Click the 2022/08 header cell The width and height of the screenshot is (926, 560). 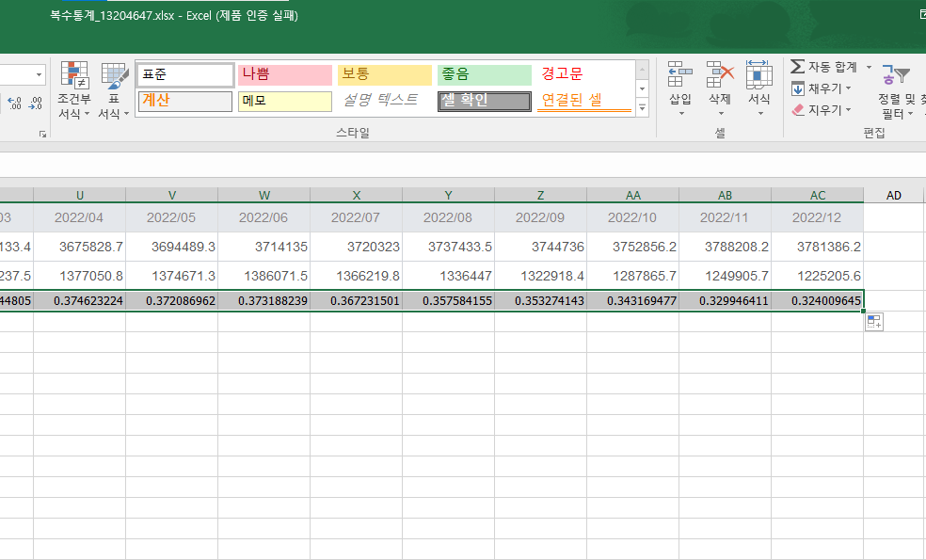448,217
